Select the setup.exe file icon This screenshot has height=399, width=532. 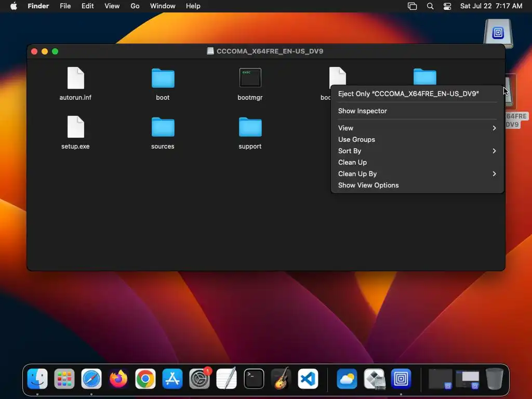coord(76,127)
